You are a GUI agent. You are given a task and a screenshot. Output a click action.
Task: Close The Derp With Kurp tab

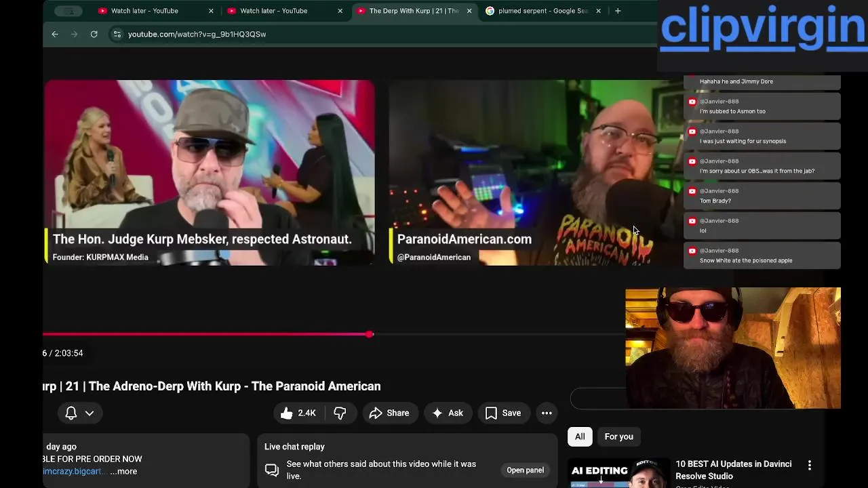(x=469, y=11)
